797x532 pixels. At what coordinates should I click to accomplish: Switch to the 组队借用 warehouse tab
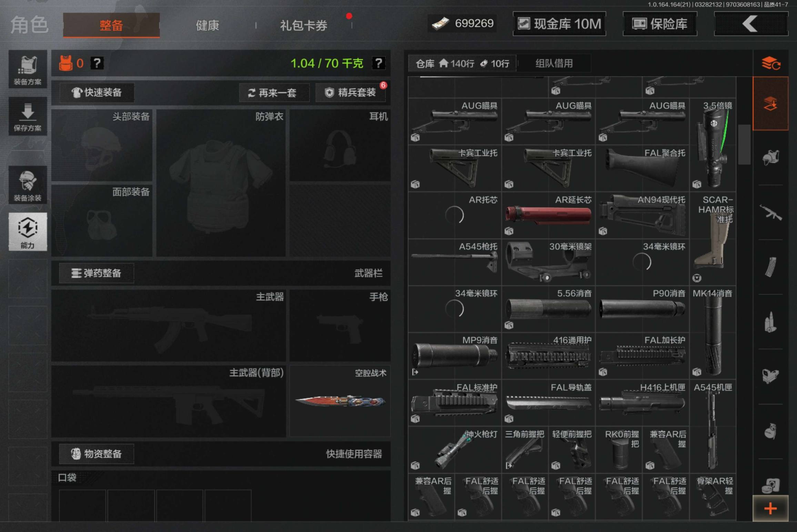tap(553, 63)
